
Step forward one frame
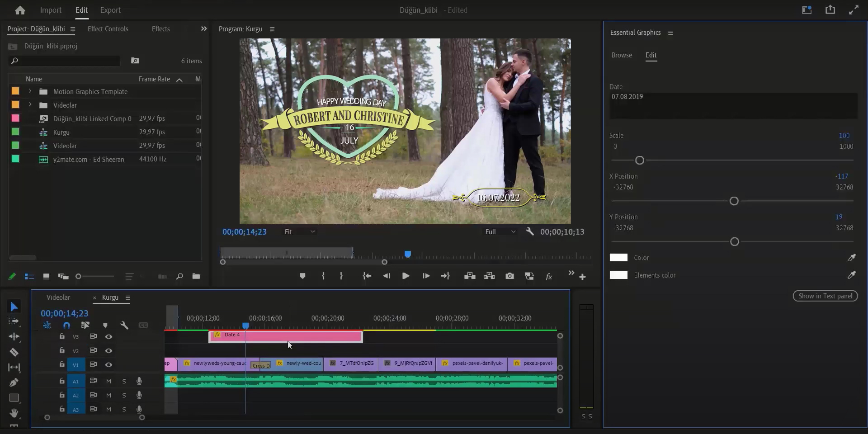pos(426,276)
